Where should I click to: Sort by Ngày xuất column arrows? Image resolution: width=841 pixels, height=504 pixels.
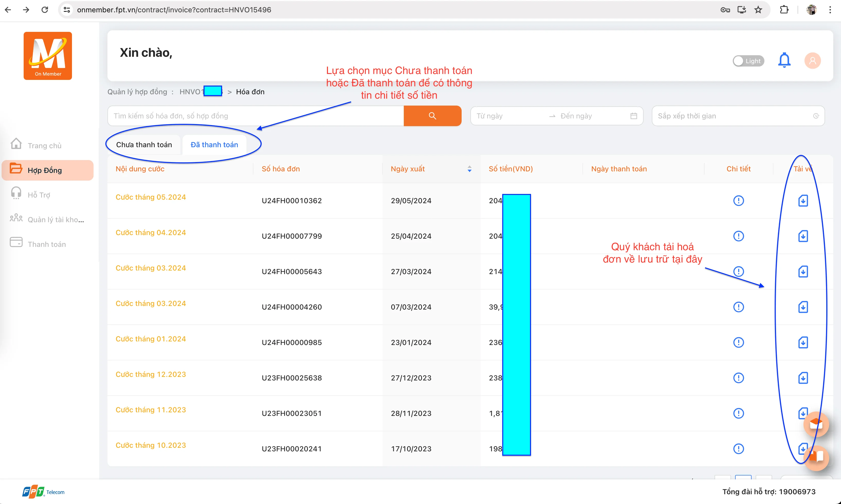point(469,169)
